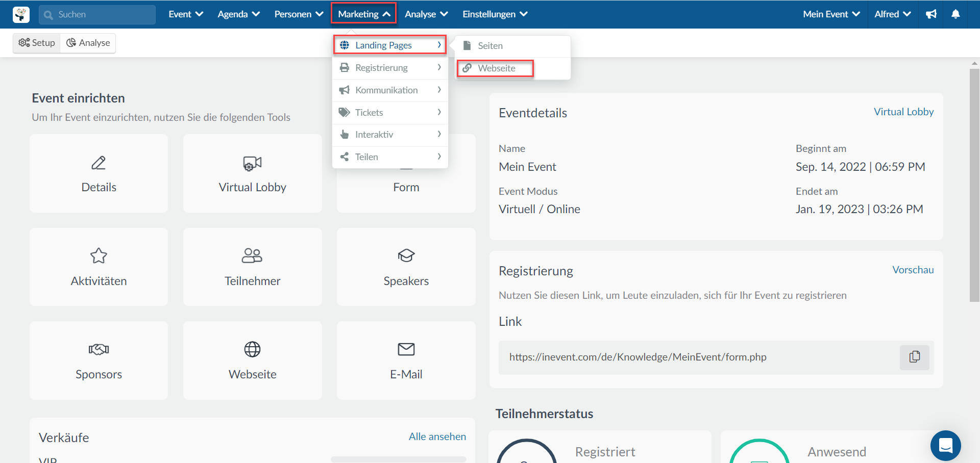The image size is (980, 463).
Task: Open the Sponsors handshake card
Action: point(99,361)
